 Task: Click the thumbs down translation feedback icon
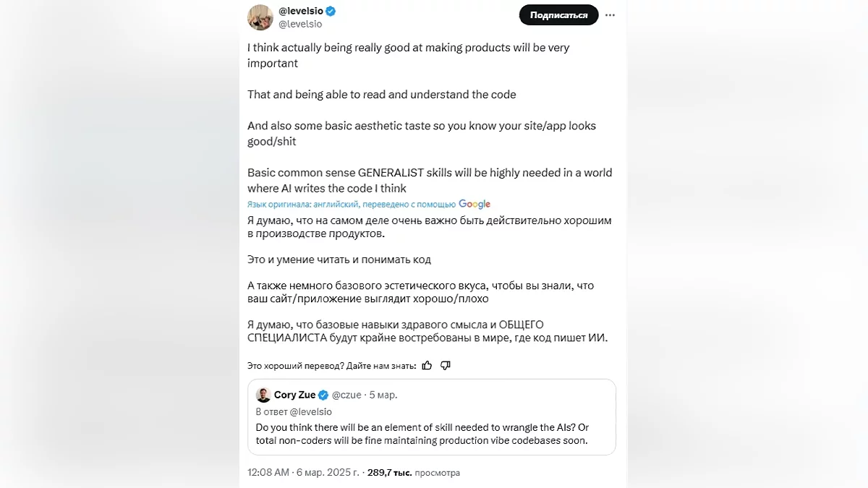point(446,366)
